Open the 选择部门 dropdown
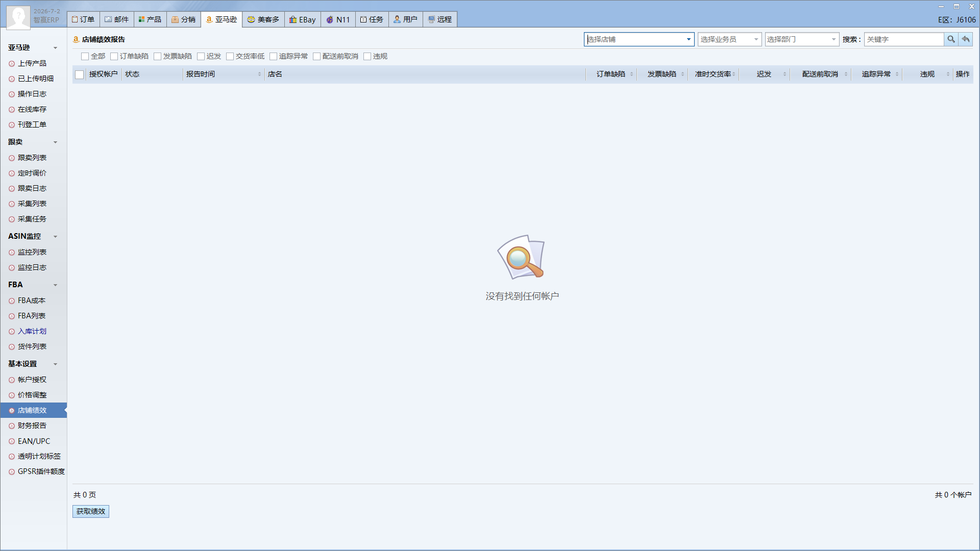 point(802,39)
